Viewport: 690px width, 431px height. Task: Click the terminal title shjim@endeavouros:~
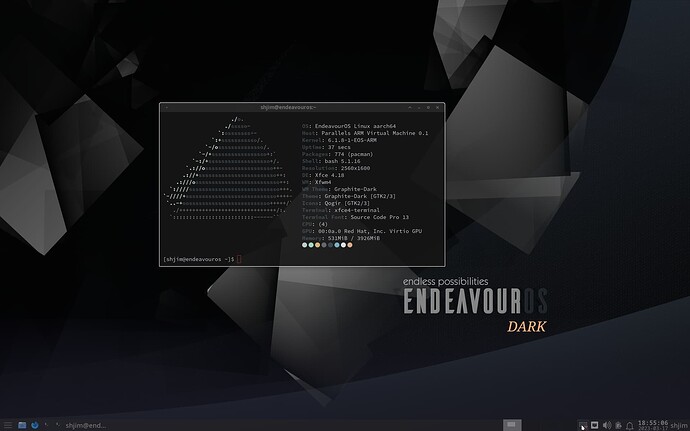click(288, 107)
